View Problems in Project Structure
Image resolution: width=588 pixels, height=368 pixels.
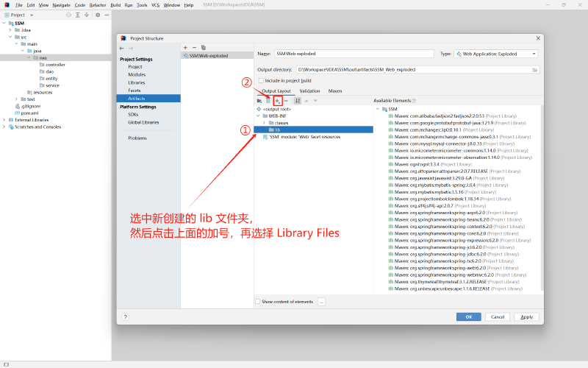click(x=137, y=138)
